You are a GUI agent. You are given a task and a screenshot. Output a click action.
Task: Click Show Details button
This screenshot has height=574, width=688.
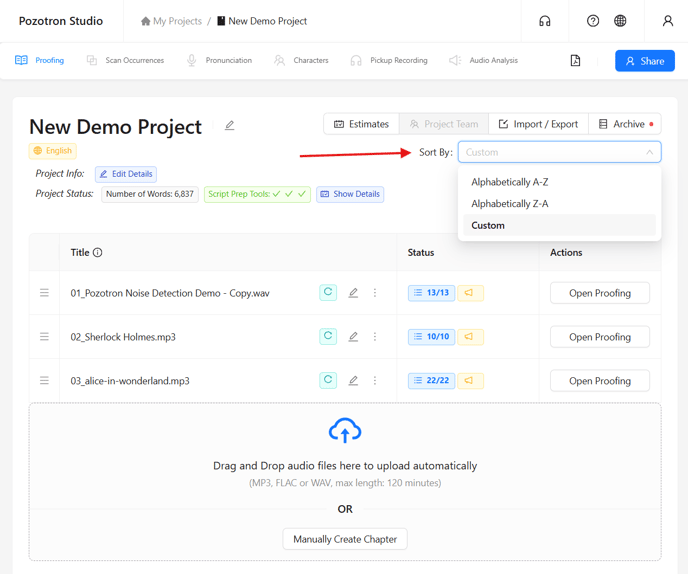tap(350, 194)
